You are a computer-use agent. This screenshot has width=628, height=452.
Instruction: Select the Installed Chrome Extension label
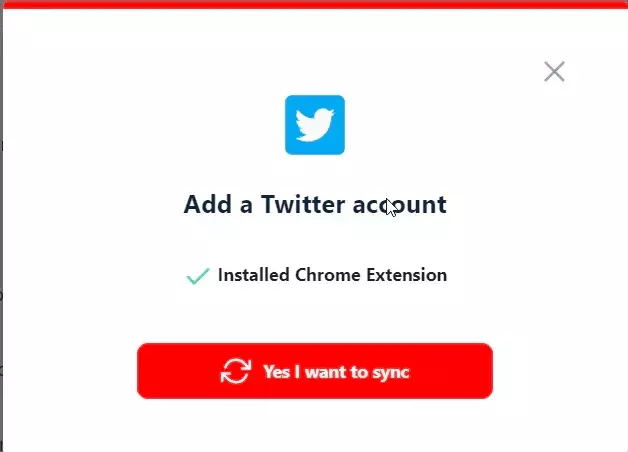point(332,275)
